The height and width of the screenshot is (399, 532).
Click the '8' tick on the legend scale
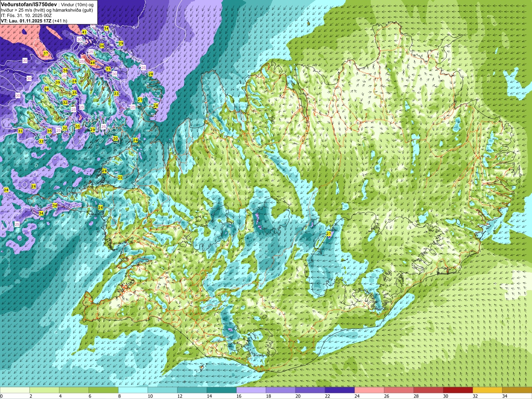pos(118,396)
